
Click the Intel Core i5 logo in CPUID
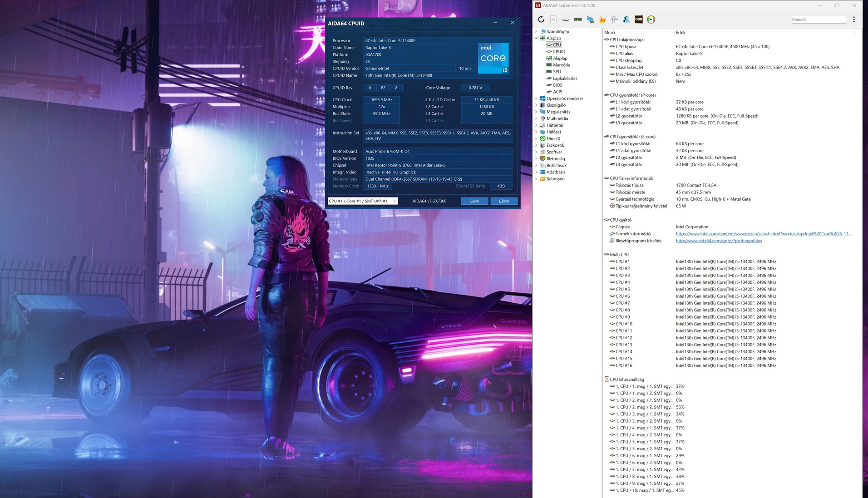pyautogui.click(x=493, y=58)
